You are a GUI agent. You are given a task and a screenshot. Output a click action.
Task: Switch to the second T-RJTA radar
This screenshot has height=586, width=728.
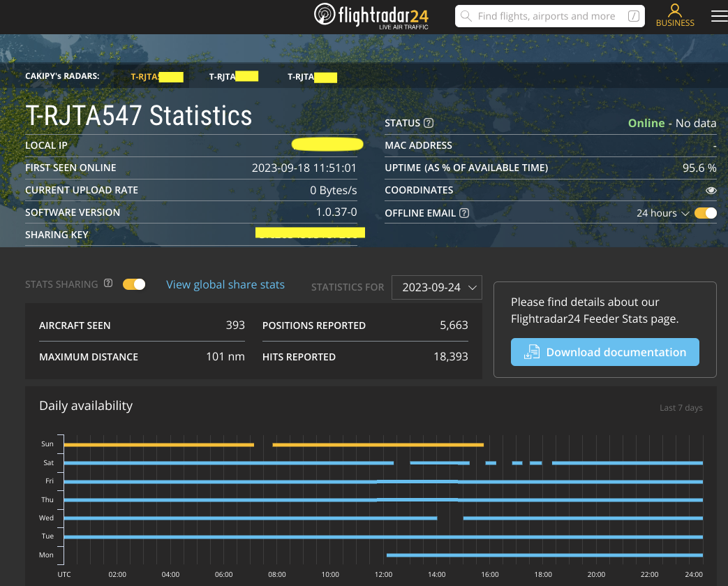tap(233, 77)
